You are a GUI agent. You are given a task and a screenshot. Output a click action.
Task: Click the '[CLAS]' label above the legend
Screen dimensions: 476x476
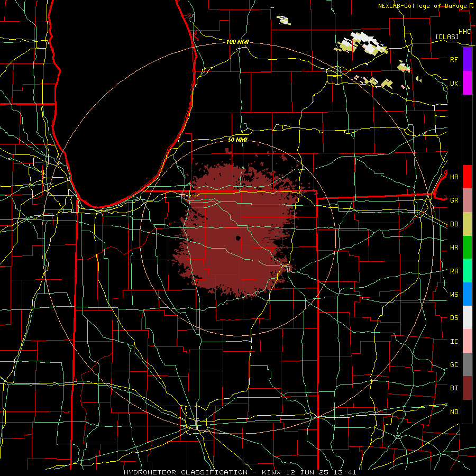click(x=447, y=36)
